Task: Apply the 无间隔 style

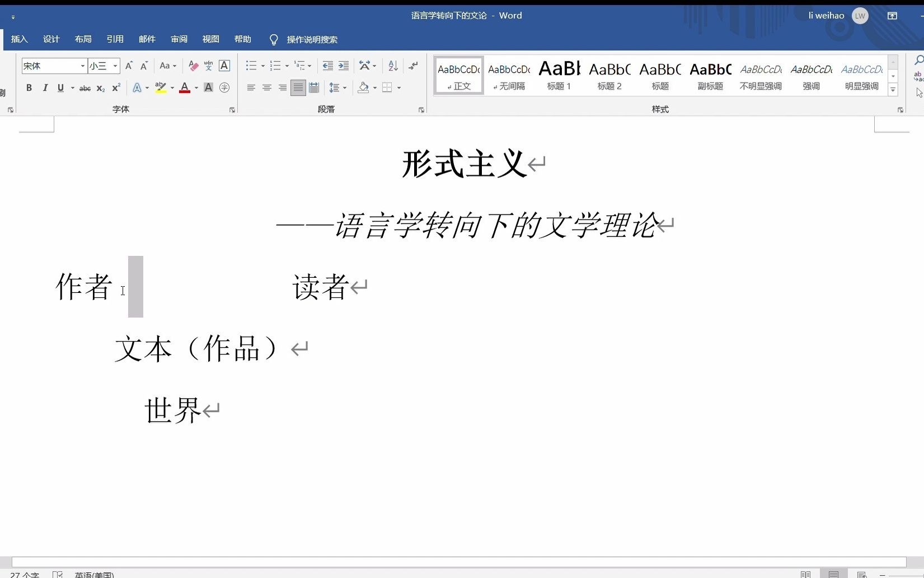Action: [x=509, y=76]
